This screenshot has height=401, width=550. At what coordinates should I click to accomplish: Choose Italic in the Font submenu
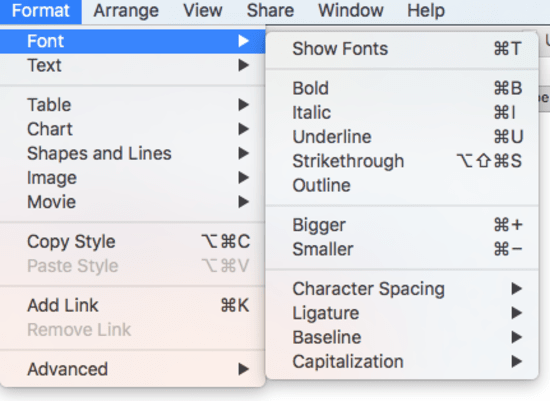click(x=402, y=112)
